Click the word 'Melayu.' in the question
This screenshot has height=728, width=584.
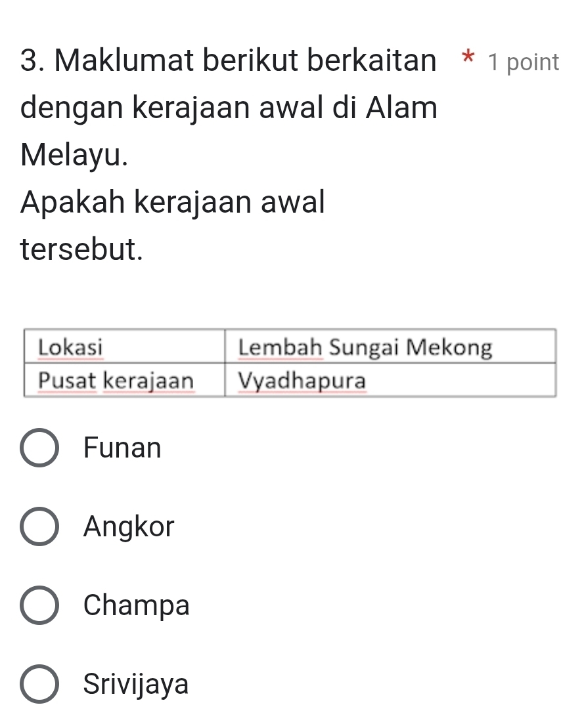(x=74, y=156)
